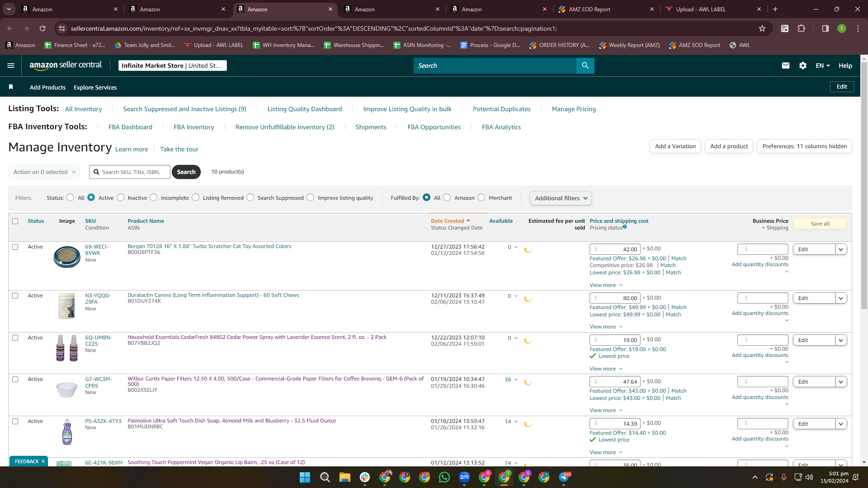Open the Edit dropdown arrow for Bergan row

841,249
